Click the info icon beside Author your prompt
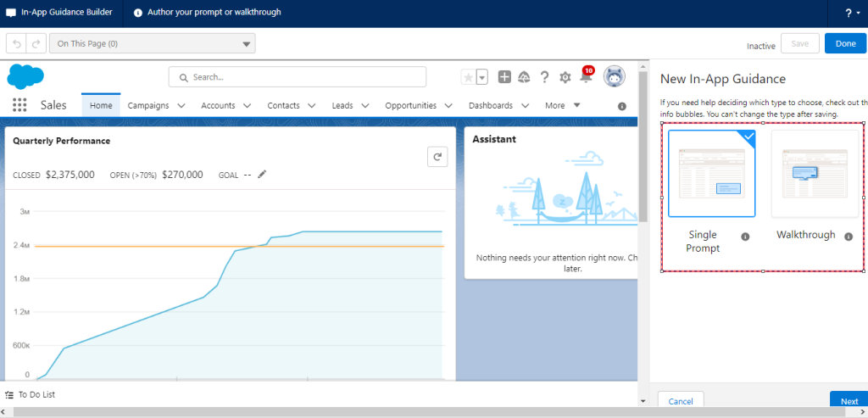 [x=138, y=13]
